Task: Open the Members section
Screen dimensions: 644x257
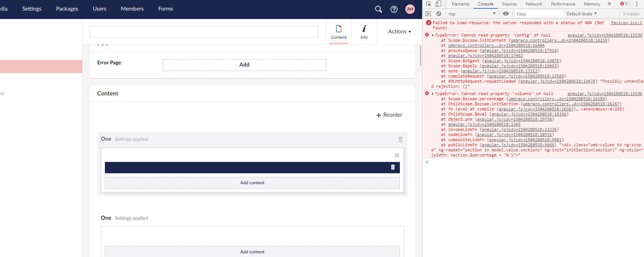Action: pos(132,9)
